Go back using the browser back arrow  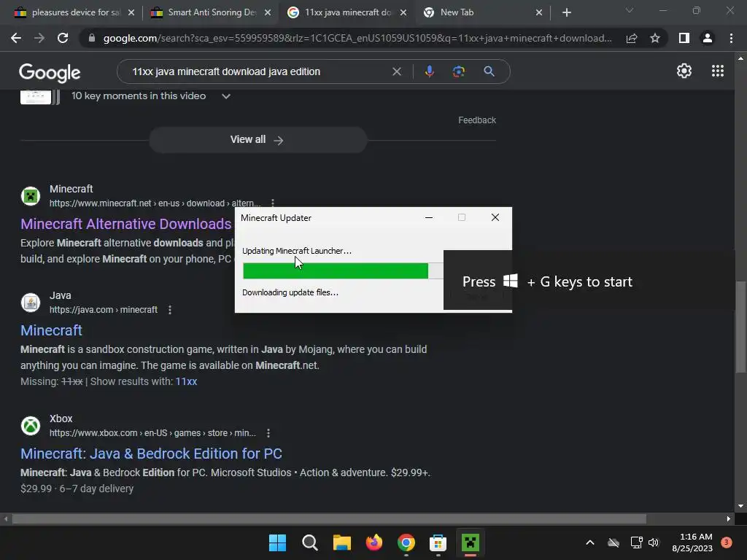(16, 38)
